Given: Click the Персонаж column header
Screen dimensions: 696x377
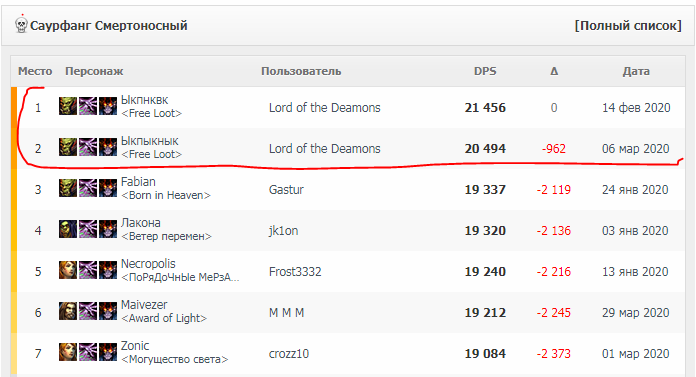Looking at the screenshot, I should point(94,71).
